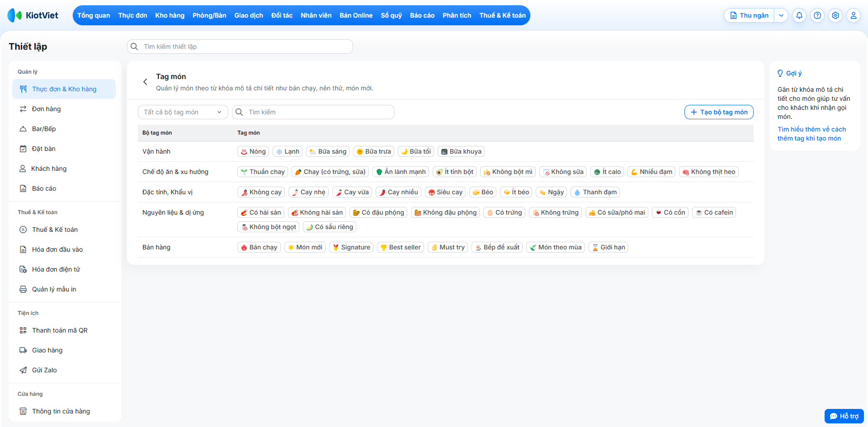Viewport: 868px width, 427px height.
Task: Expand the Thu ngân dropdown arrow
Action: point(781,15)
